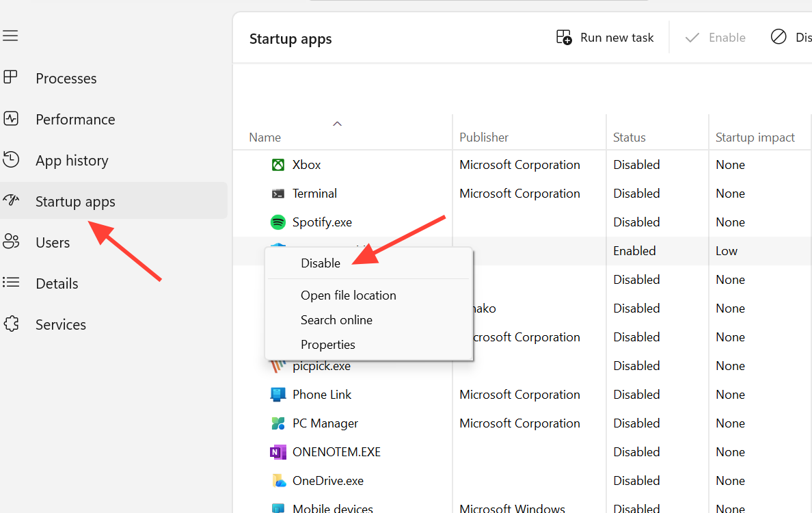Click the Run new task icon
The image size is (812, 513).
click(564, 38)
